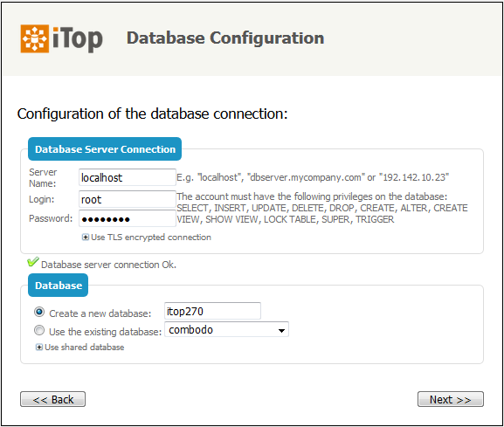Click the Server Name input field

tap(128, 177)
